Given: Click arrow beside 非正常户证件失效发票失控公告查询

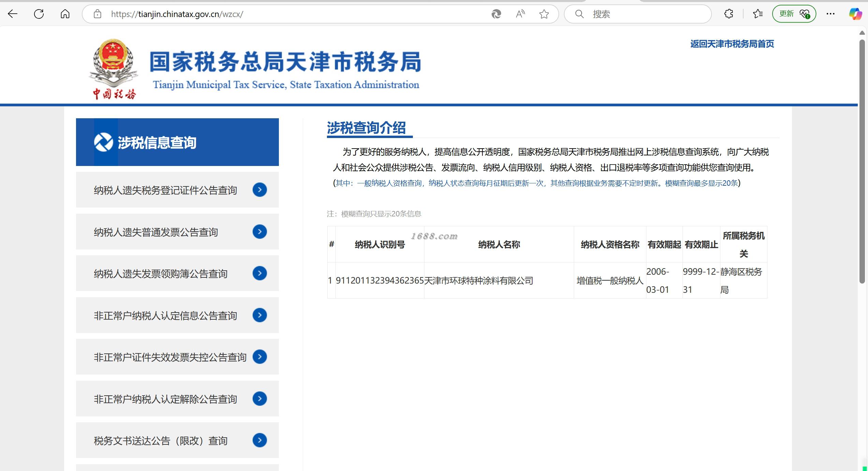Looking at the screenshot, I should click(259, 357).
